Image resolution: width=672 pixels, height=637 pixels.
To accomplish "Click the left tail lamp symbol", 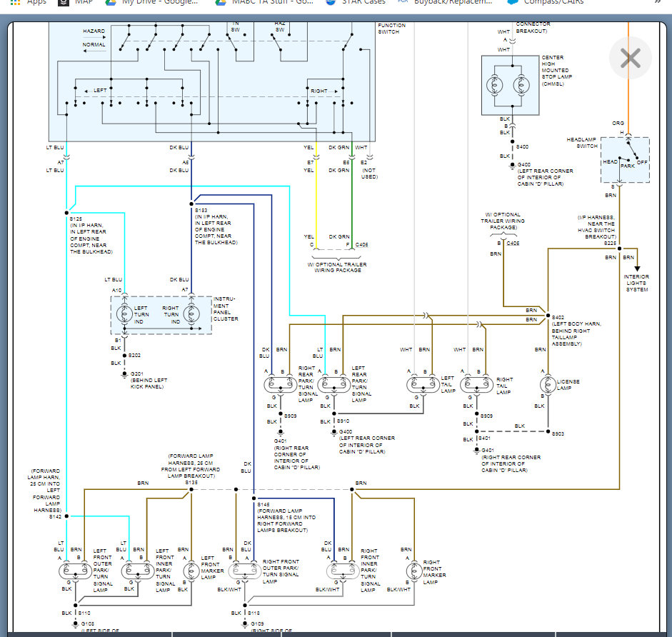I will point(423,385).
